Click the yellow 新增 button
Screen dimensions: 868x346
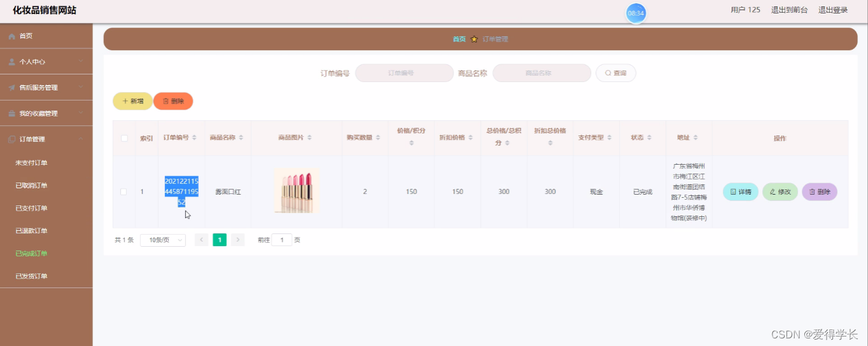[132, 101]
